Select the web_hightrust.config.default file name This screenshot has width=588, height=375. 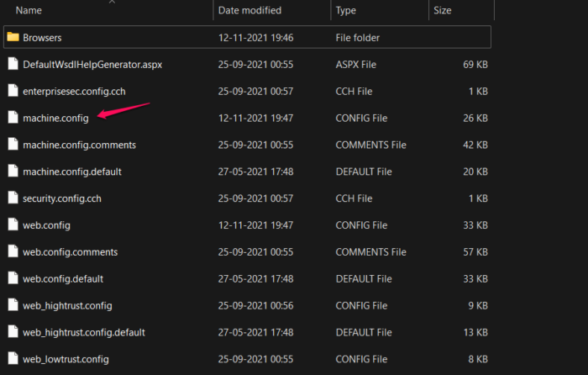(x=82, y=332)
